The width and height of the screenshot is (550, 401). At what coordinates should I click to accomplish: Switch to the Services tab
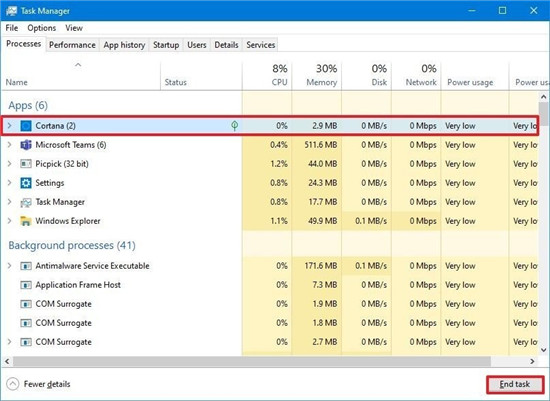click(261, 45)
